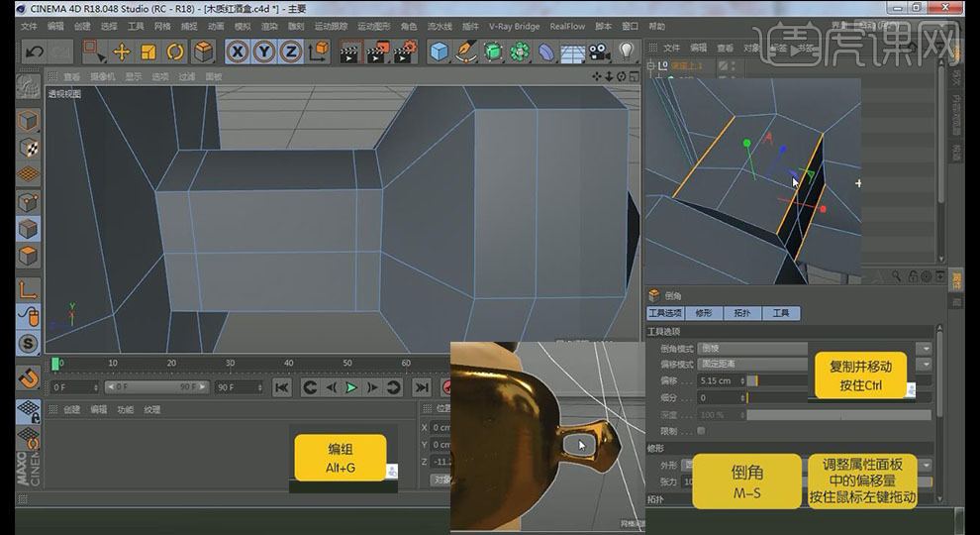
Task: Click the Undo arrow icon
Action: [34, 52]
